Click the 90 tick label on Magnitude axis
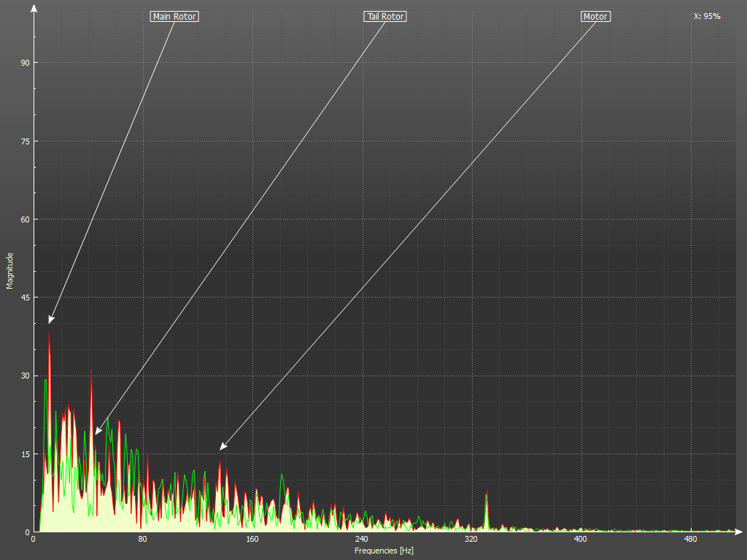The image size is (747, 560). click(x=25, y=63)
